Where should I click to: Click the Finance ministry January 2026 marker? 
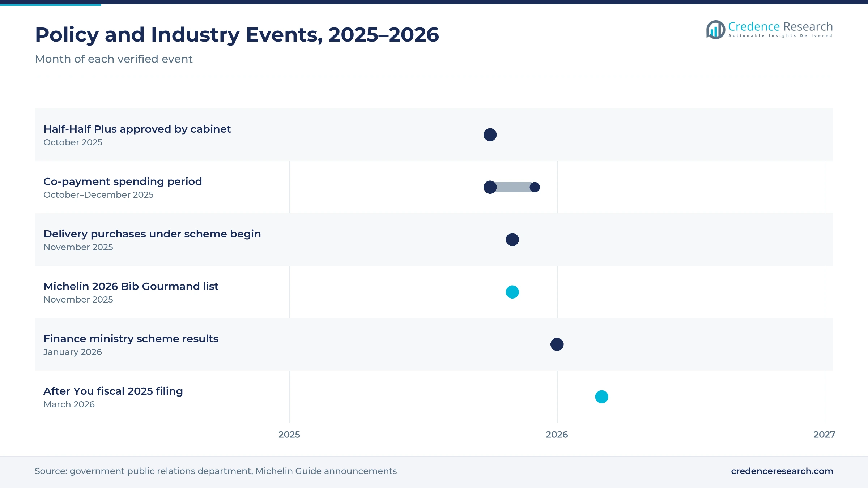click(x=557, y=344)
